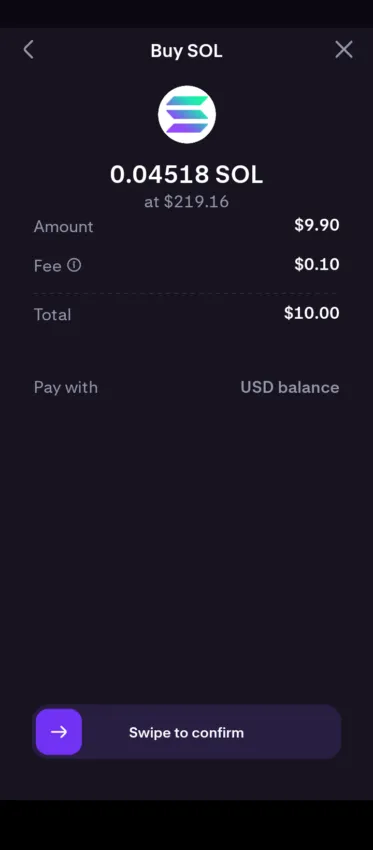
Task: Select the $9.90 amount value
Action: pos(317,225)
